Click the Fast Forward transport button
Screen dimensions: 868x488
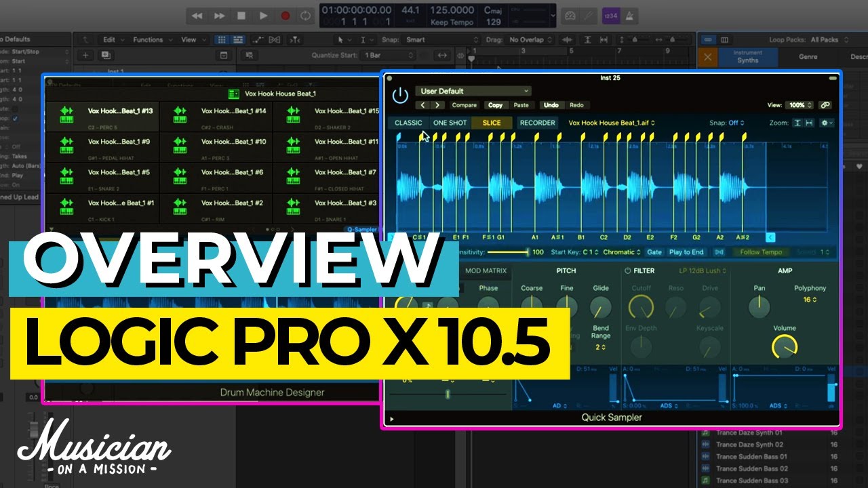tap(219, 16)
